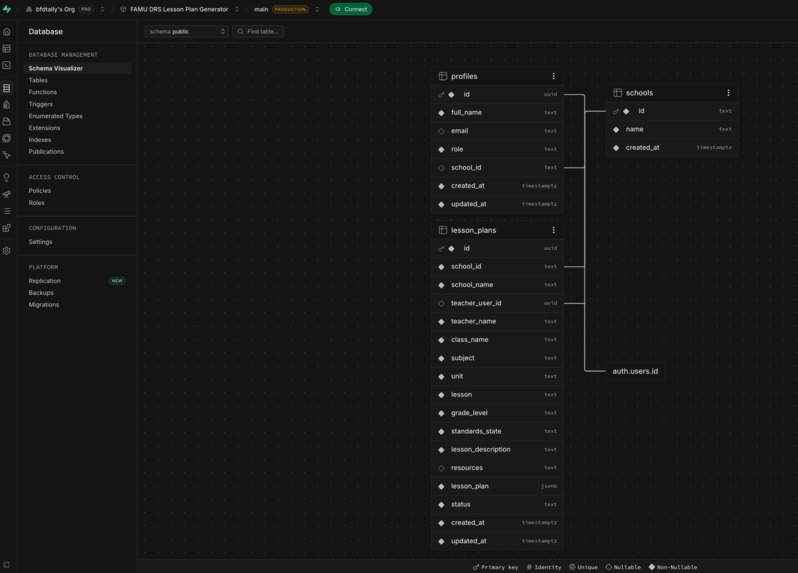This screenshot has height=573, width=798.
Task: Open the Integrations blocks icon
Action: click(7, 228)
